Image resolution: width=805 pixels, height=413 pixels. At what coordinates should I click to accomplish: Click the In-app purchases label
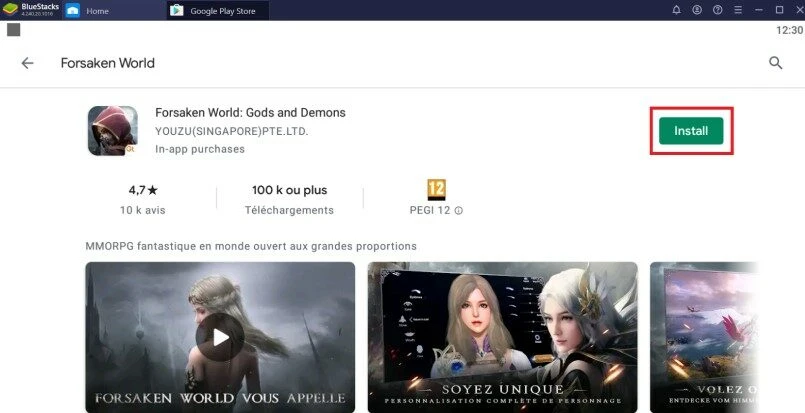(200, 149)
